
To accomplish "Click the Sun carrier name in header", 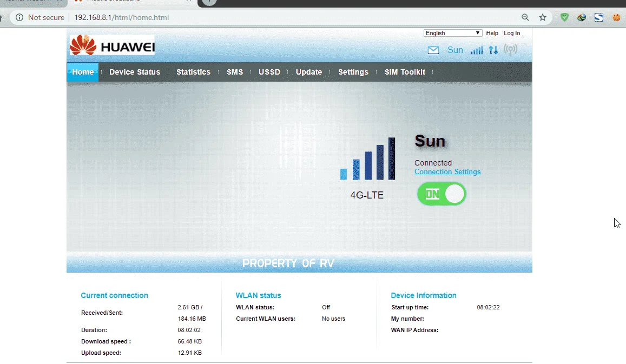I will 455,50.
